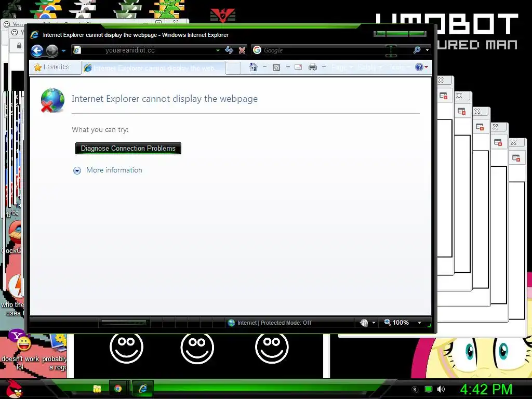
Task: Open the search provider dropdown arrow
Action: 427,50
